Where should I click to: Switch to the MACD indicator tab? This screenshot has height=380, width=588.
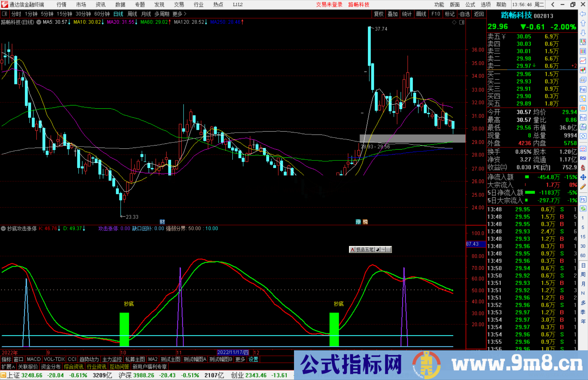click(34, 359)
